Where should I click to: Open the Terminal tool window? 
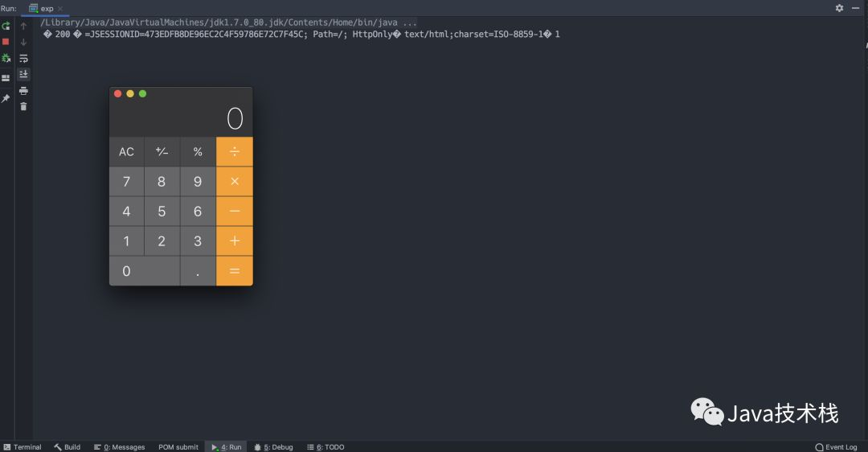[23, 447]
